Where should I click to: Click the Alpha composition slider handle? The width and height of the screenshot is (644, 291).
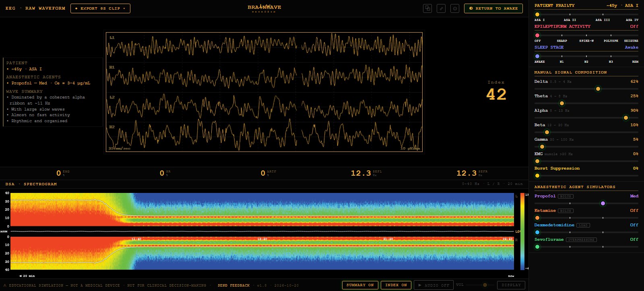[625, 118]
